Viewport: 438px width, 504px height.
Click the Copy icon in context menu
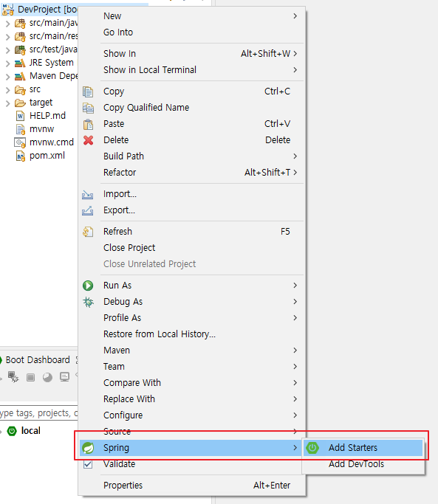(x=88, y=92)
